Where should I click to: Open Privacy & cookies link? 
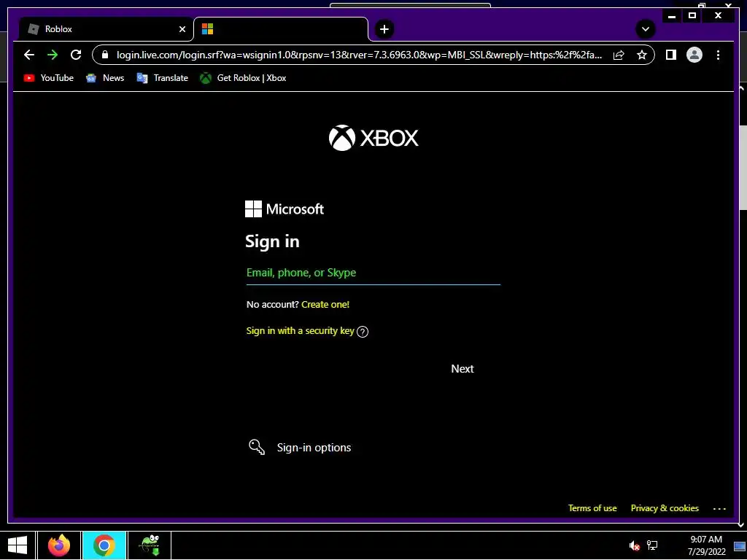[665, 508]
